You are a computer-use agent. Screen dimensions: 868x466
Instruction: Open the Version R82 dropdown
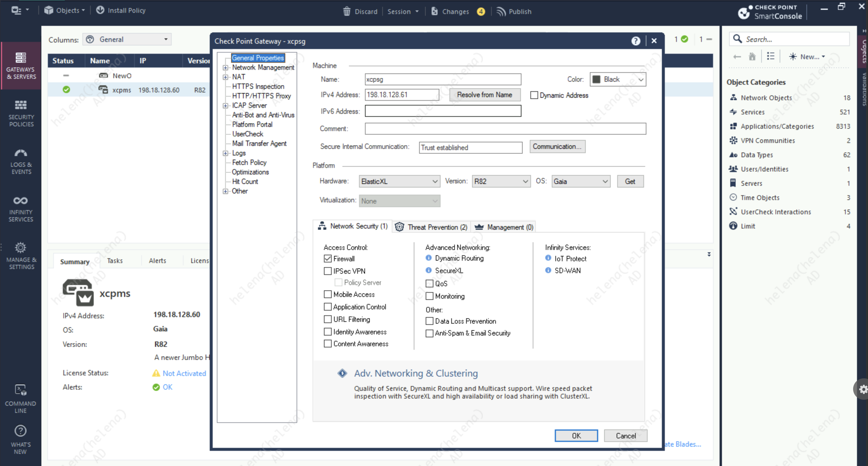(501, 182)
